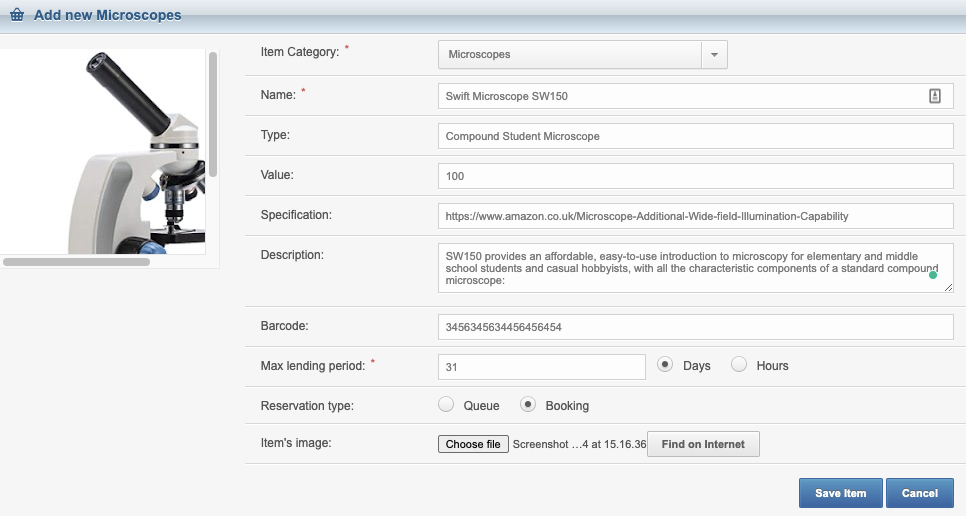Open the Microscopes category combo box
The height and width of the screenshot is (516, 966).
pos(583,54)
